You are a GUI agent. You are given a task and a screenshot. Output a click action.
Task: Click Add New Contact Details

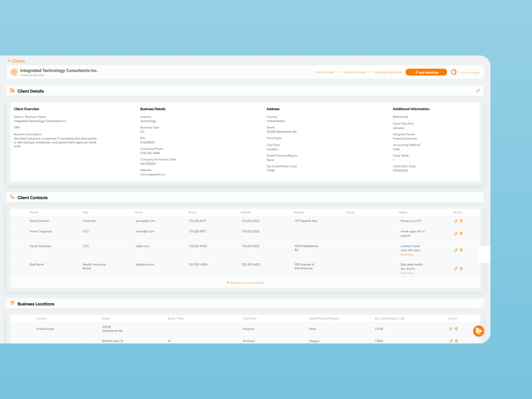(x=245, y=283)
